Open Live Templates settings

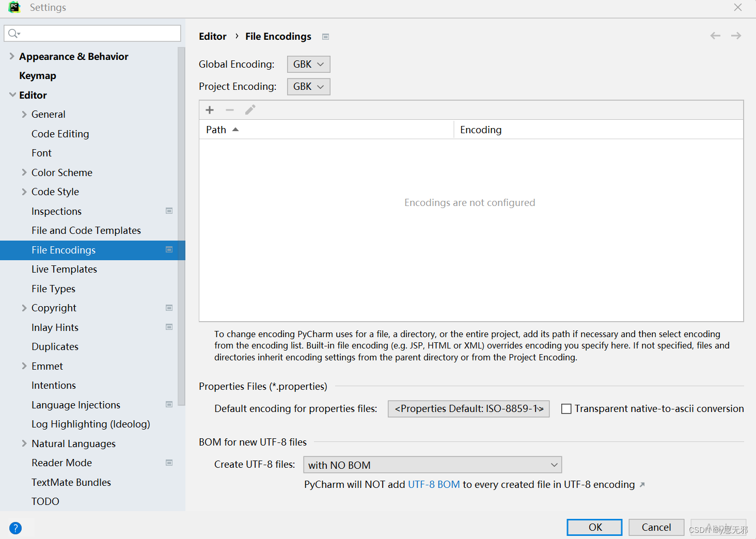pos(64,269)
